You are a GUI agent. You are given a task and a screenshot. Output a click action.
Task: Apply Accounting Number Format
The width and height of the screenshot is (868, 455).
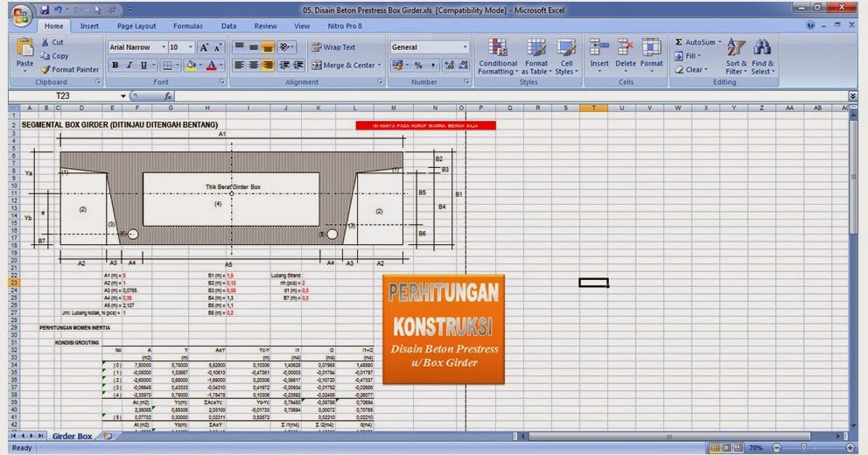click(397, 66)
